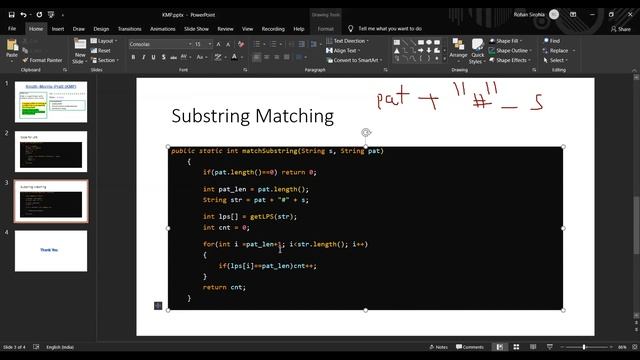Open Layout dropdown
Image resolution: width=640 pixels, height=360 pixels.
pos(104,41)
